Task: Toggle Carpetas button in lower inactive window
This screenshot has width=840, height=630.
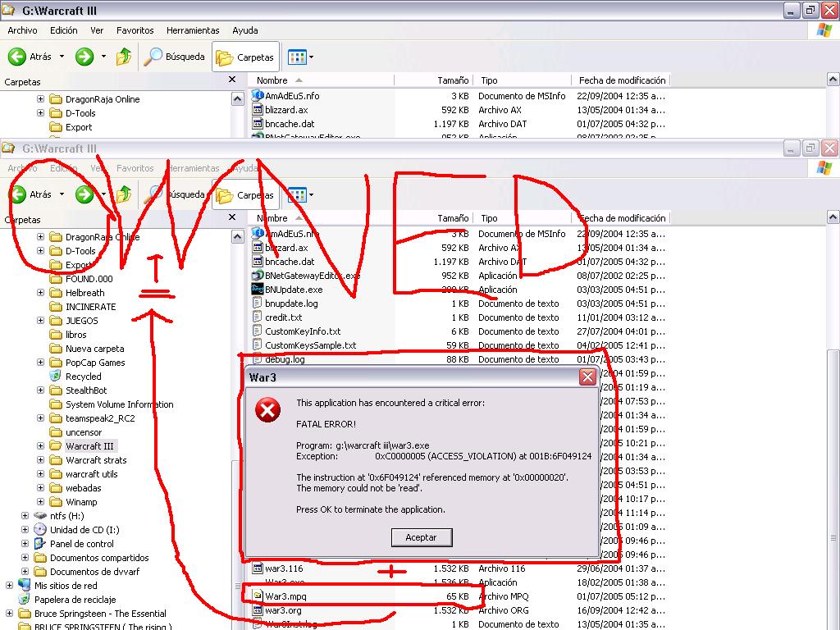Action: [x=246, y=195]
